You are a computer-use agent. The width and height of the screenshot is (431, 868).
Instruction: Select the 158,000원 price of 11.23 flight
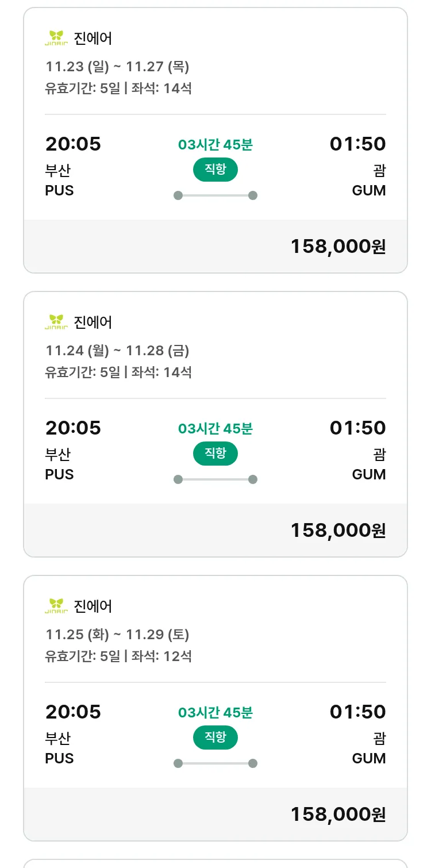tap(338, 247)
